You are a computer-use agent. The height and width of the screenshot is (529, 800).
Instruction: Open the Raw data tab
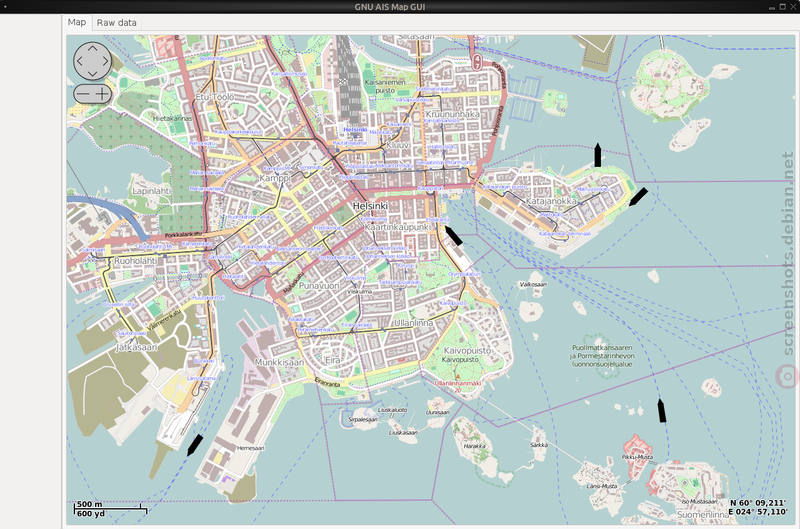coord(117,23)
